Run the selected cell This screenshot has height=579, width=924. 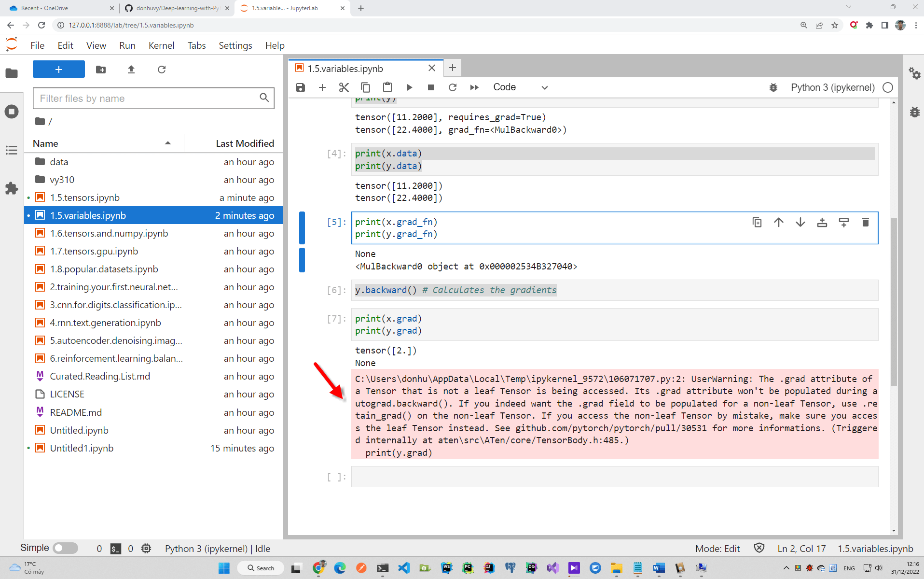(x=409, y=87)
